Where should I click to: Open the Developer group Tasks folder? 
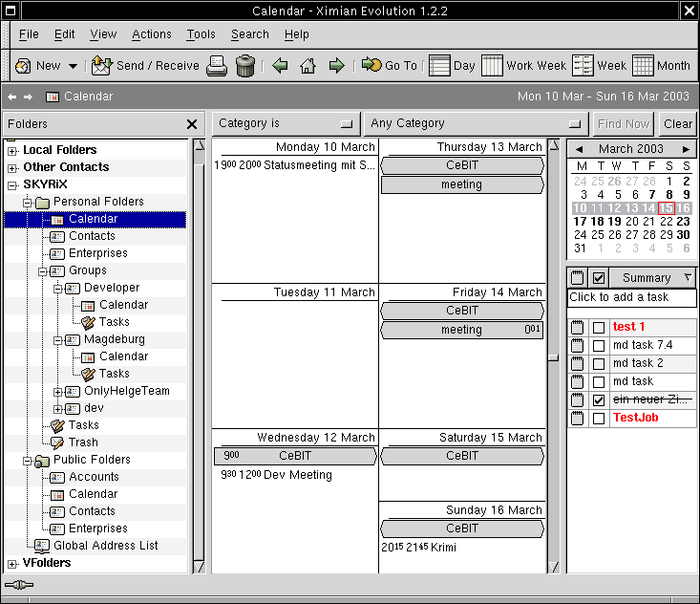[x=115, y=322]
